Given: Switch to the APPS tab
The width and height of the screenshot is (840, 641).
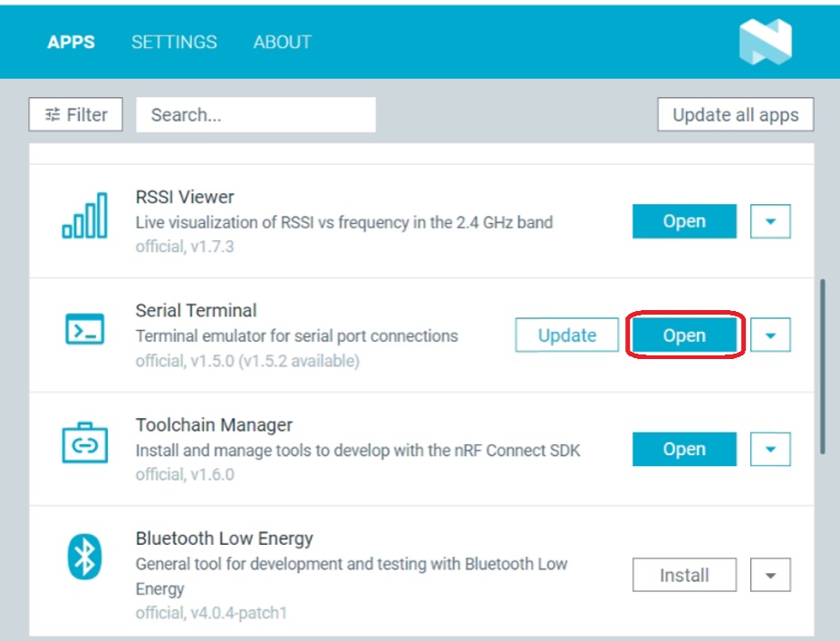Looking at the screenshot, I should (71, 43).
